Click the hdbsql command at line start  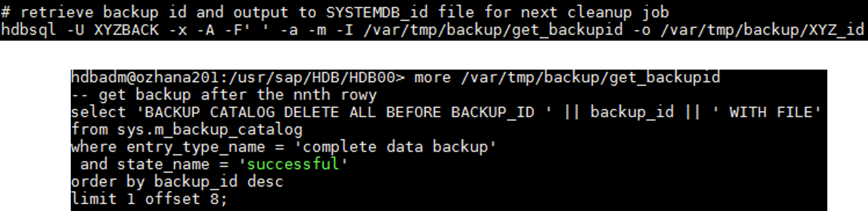[x=28, y=30]
